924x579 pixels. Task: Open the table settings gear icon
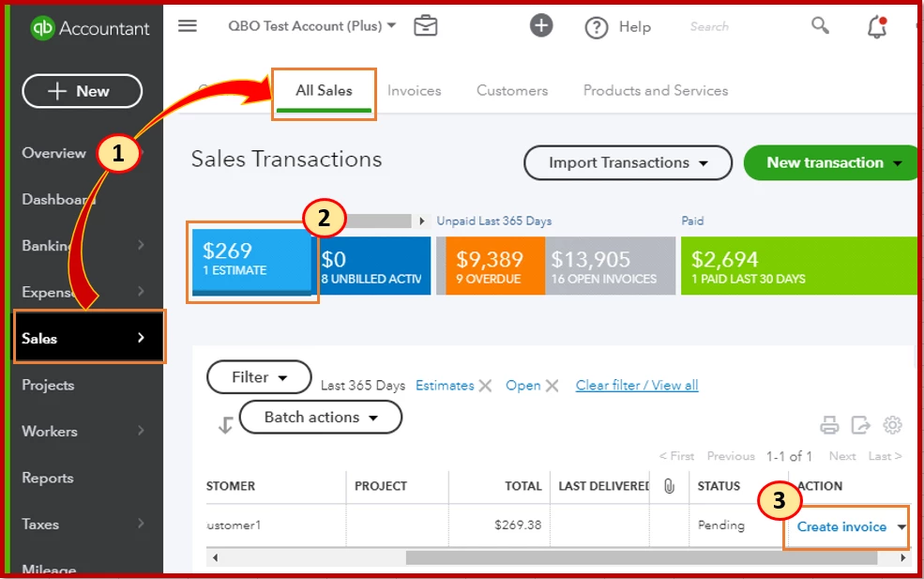[x=892, y=424]
